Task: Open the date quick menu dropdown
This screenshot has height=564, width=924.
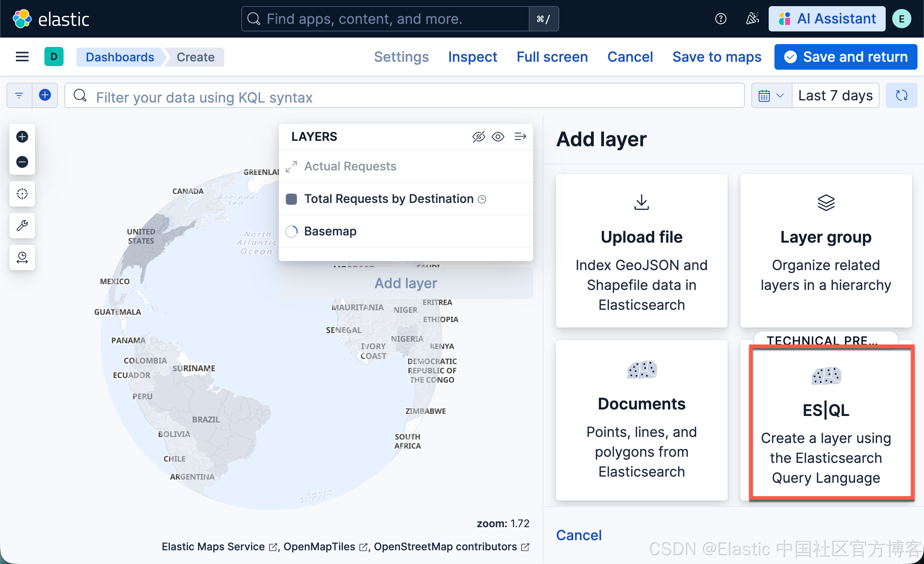Action: pos(771,96)
